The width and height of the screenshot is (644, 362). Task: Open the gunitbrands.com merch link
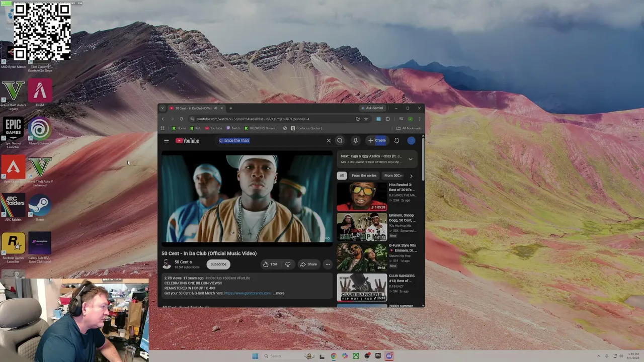(248, 293)
